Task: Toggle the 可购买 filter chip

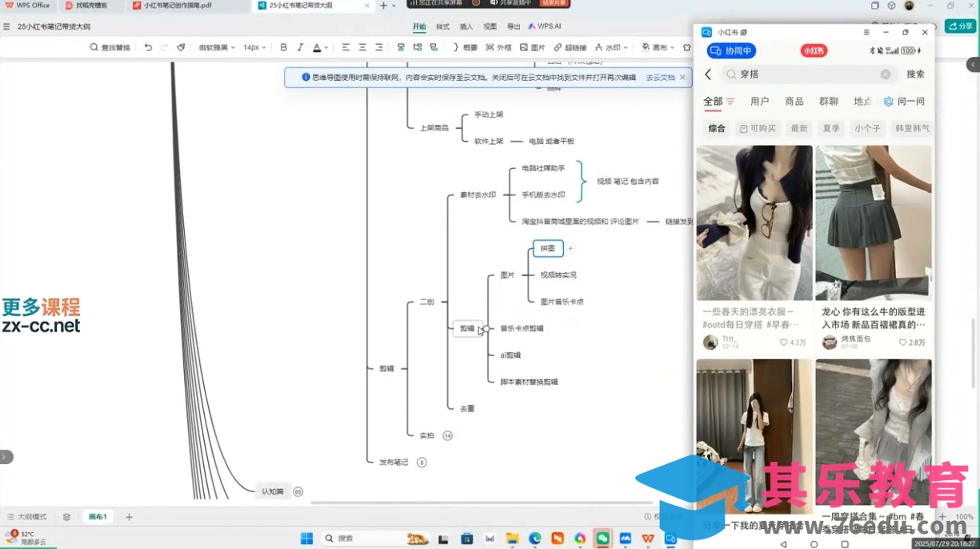Action: coord(758,128)
